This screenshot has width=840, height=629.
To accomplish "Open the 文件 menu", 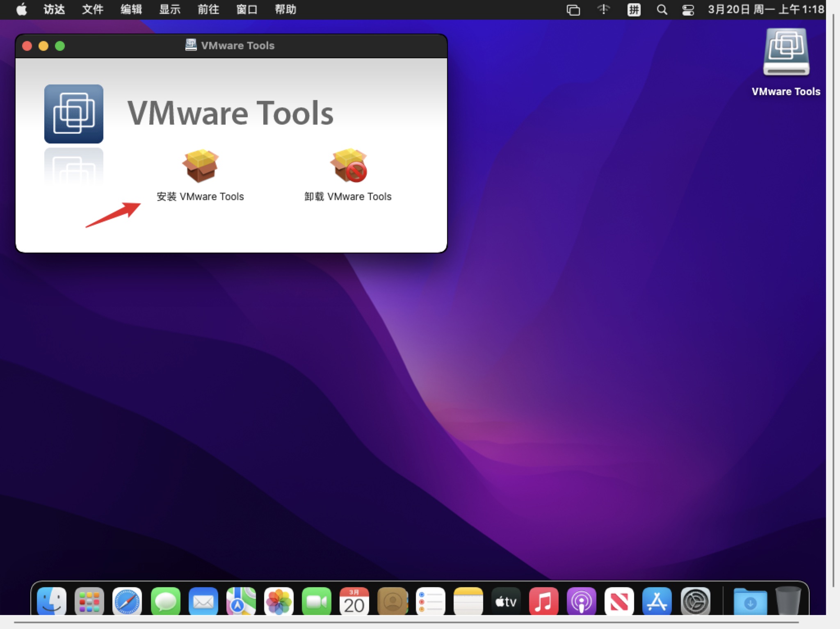I will (x=92, y=9).
